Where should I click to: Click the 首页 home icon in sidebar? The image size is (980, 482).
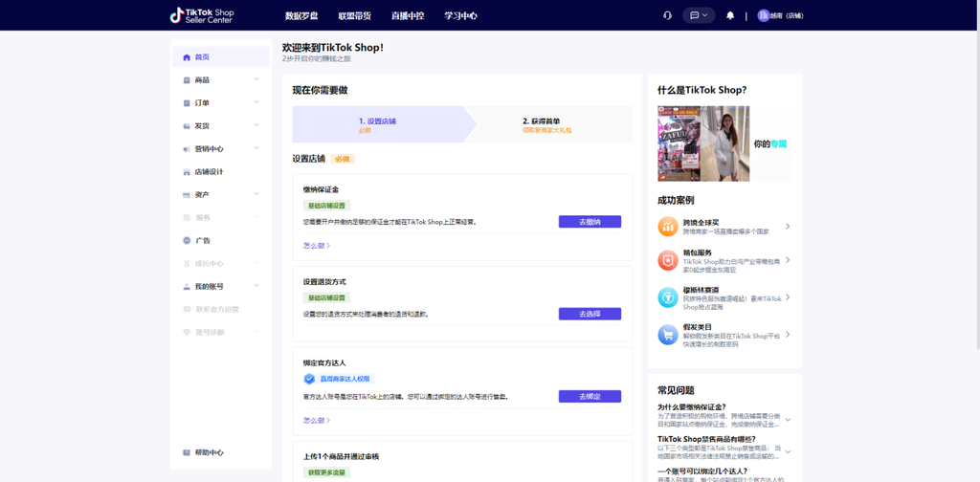[187, 56]
